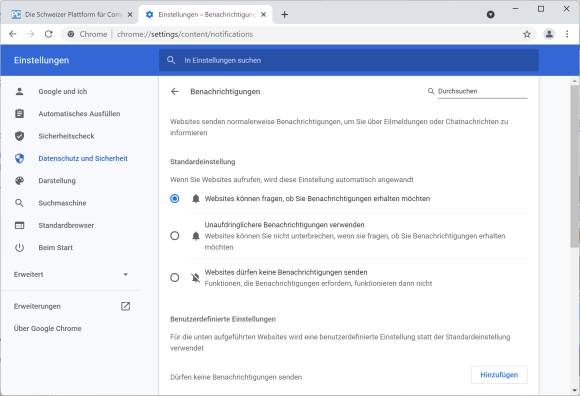Open Datenschutz und Sicherheit section
This screenshot has width=580, height=396.
coord(83,158)
